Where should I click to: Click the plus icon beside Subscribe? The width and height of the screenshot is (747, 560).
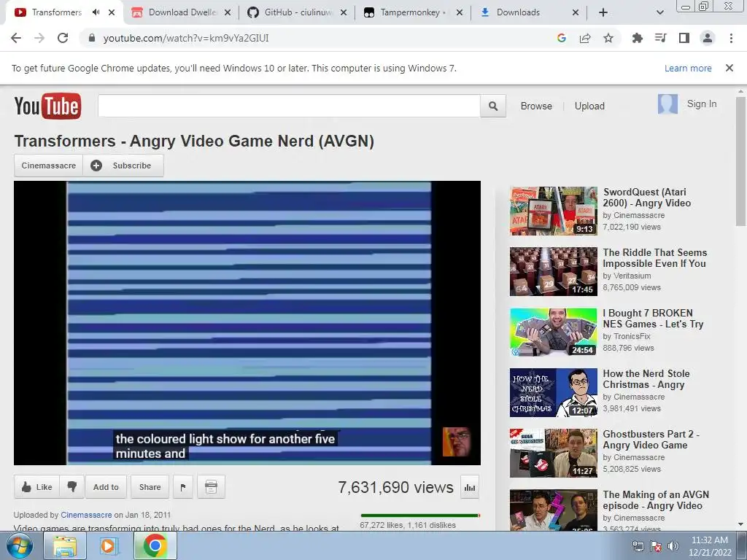[96, 166]
